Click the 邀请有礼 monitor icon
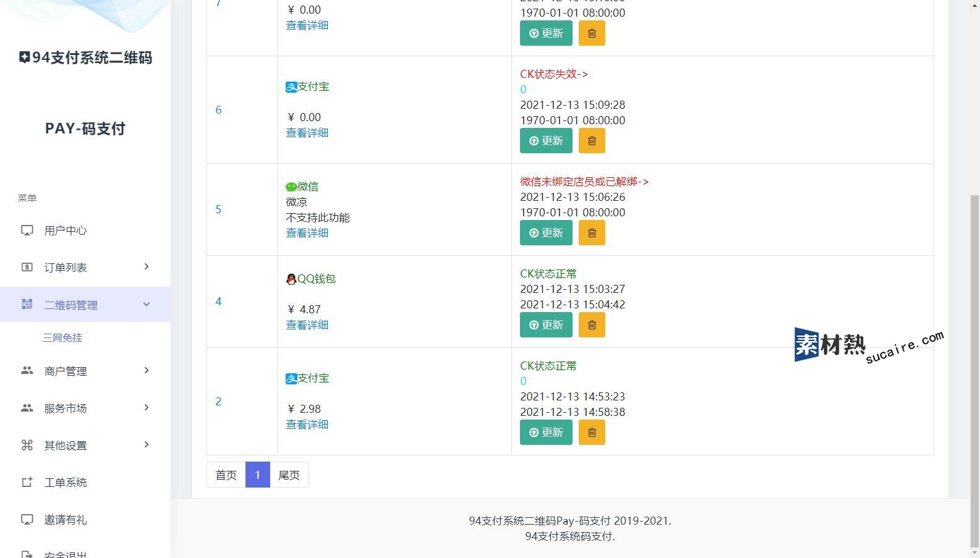Viewport: 980px width, 558px height. coord(27,519)
